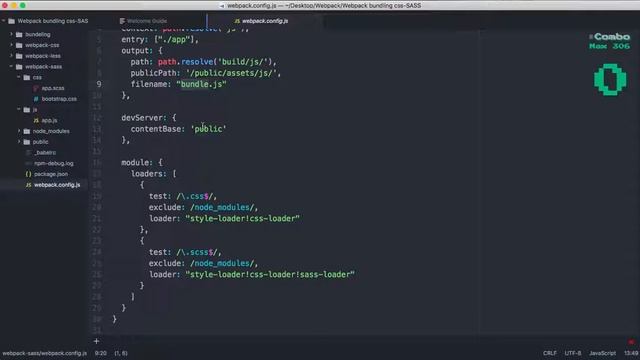Click the devServer property name

pyautogui.click(x=142, y=118)
